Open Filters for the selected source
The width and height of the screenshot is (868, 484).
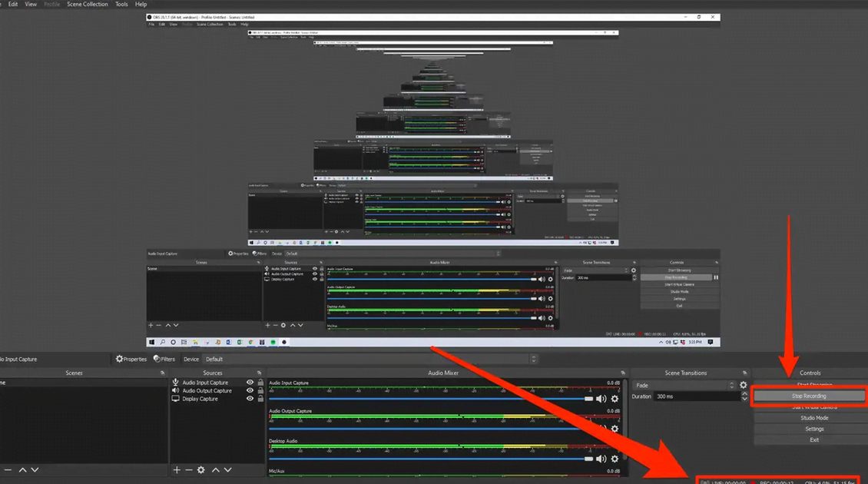tap(163, 359)
